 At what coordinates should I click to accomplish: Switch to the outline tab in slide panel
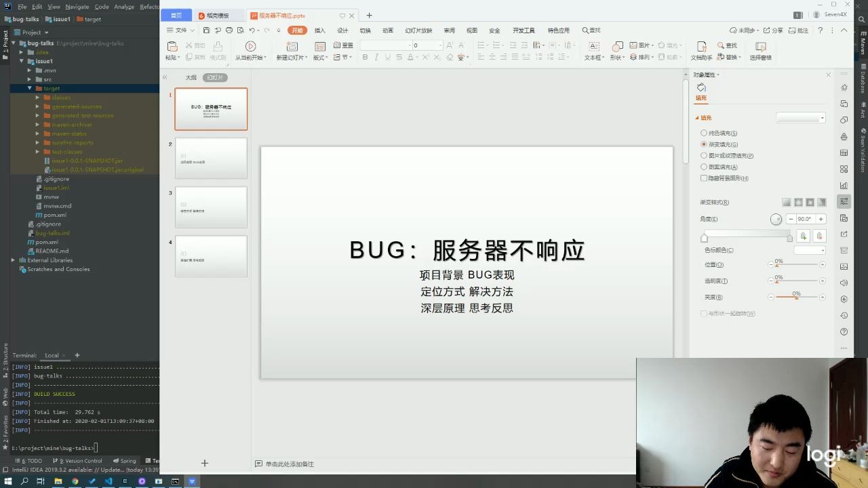191,78
